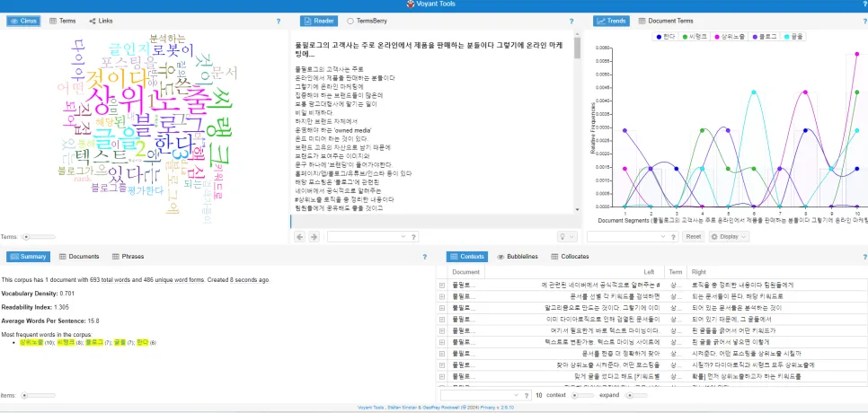Click the 씨랭크 frequent word link in Summary
Viewport: 868px width, 413px height.
[66, 343]
